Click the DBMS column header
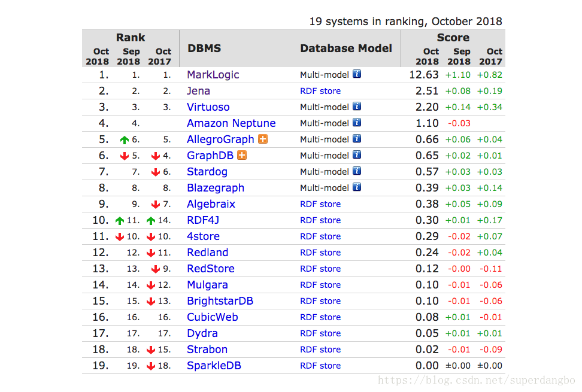The width and height of the screenshot is (582, 392). click(204, 48)
